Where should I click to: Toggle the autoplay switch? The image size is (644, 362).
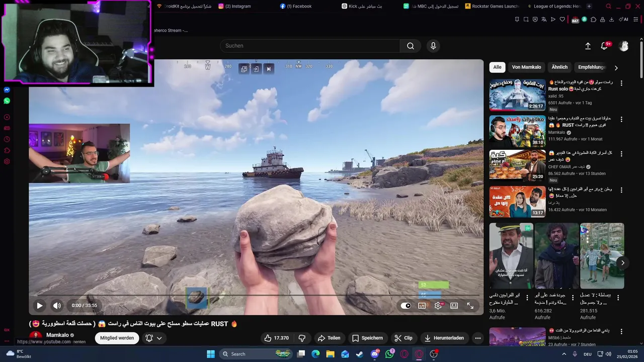pyautogui.click(x=406, y=305)
